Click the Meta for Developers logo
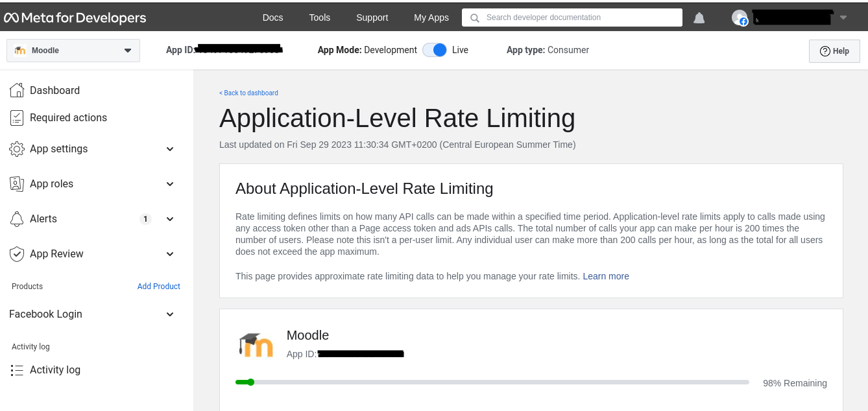This screenshot has width=868, height=411. (x=75, y=18)
